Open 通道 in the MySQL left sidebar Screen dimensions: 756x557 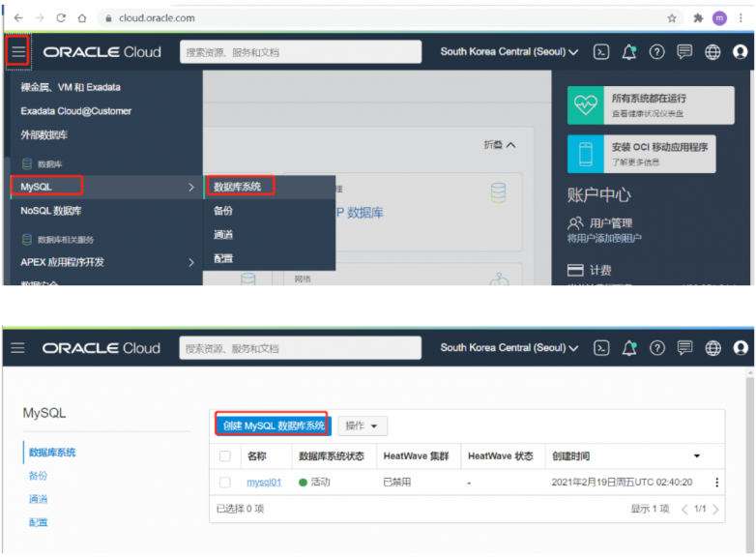click(x=38, y=499)
